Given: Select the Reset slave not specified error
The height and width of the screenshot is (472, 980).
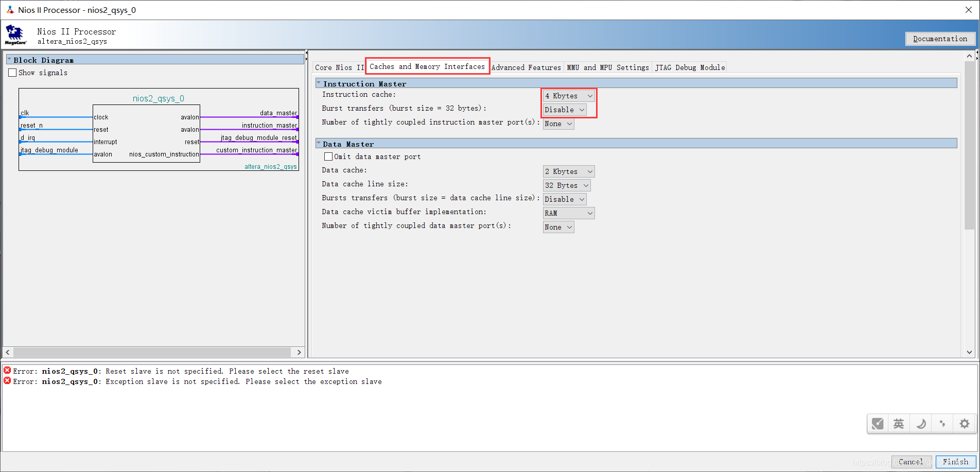Looking at the screenshot, I should tap(181, 371).
